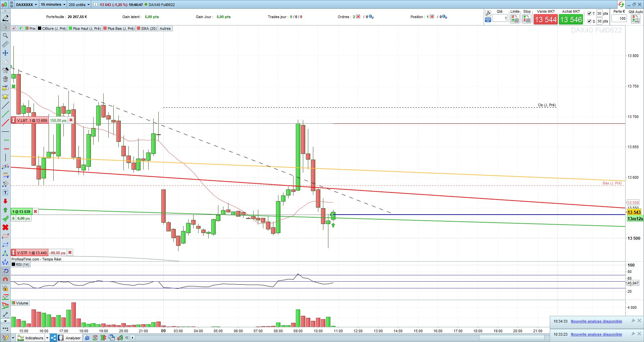Select the red down arrow marker tool
The image size is (644, 342).
(x=5, y=201)
